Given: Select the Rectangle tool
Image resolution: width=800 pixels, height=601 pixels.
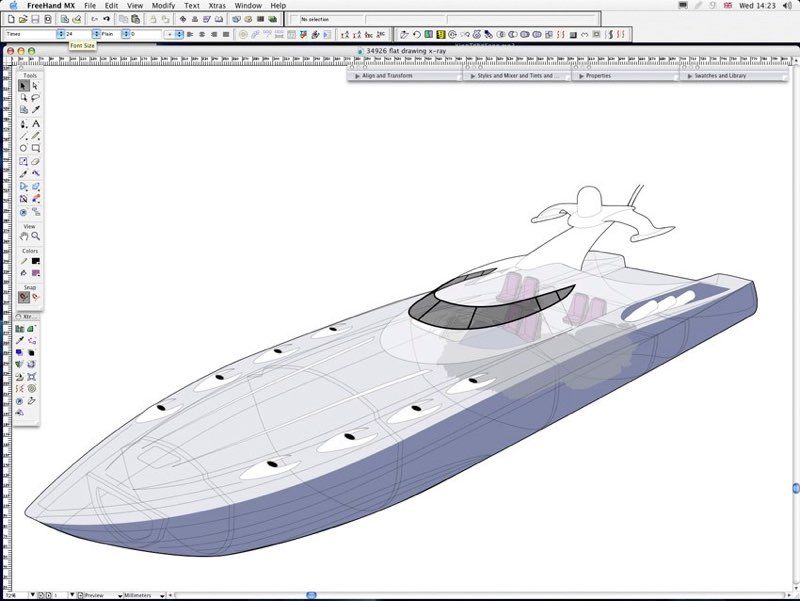Looking at the screenshot, I should [36, 148].
